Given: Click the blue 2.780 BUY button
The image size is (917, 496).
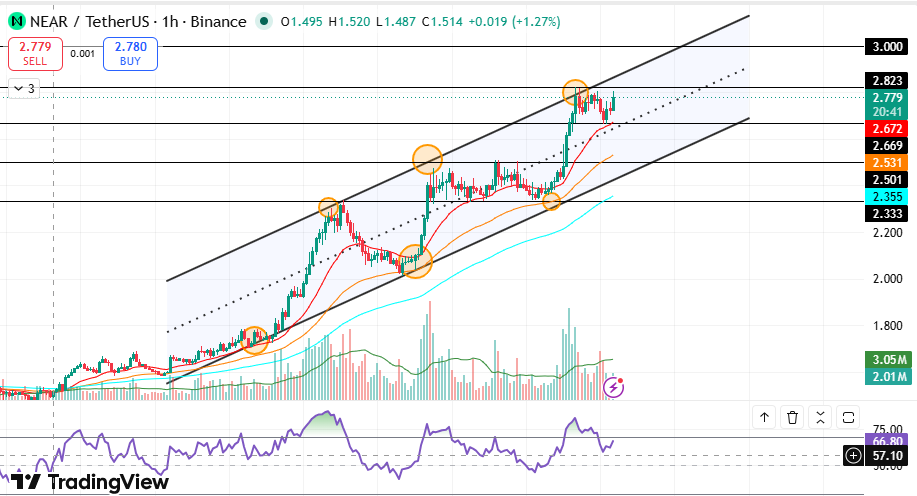Looking at the screenshot, I should (130, 54).
